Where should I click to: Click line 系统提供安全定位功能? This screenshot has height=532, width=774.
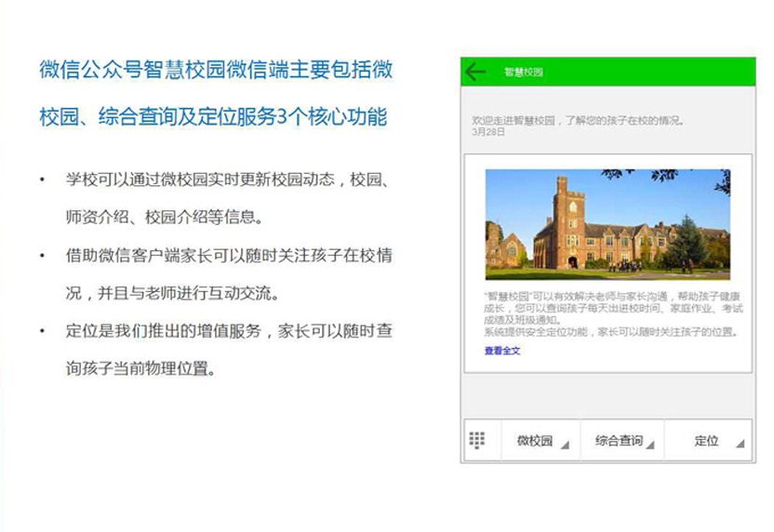click(x=611, y=332)
